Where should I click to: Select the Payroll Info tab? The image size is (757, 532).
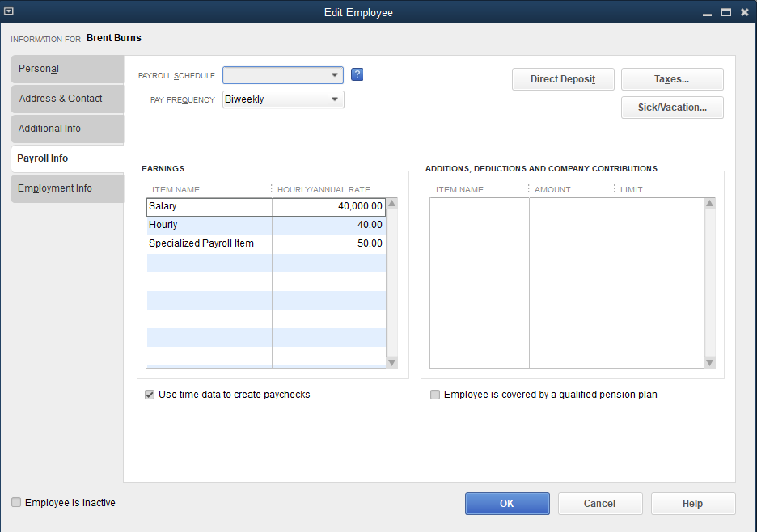point(67,158)
